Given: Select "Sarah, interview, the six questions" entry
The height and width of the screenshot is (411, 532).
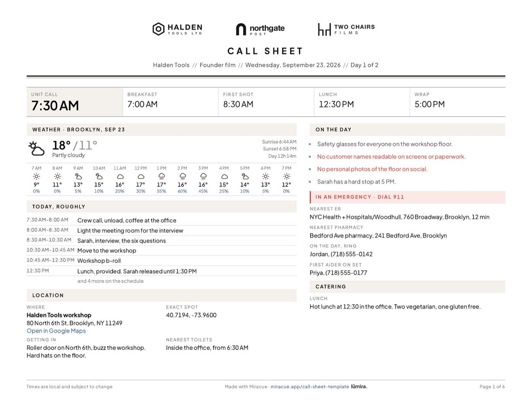Looking at the screenshot, I should 122,241.
